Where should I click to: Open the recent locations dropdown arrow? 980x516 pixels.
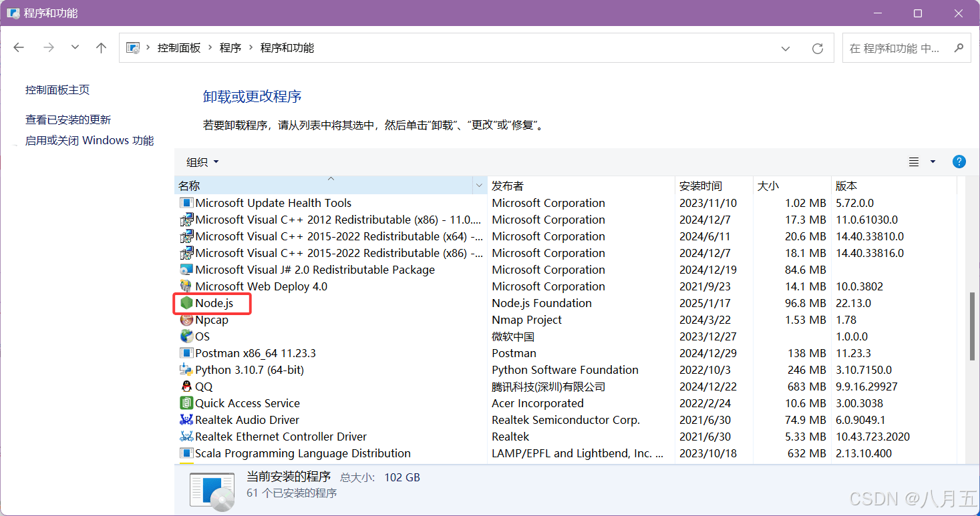pyautogui.click(x=75, y=47)
